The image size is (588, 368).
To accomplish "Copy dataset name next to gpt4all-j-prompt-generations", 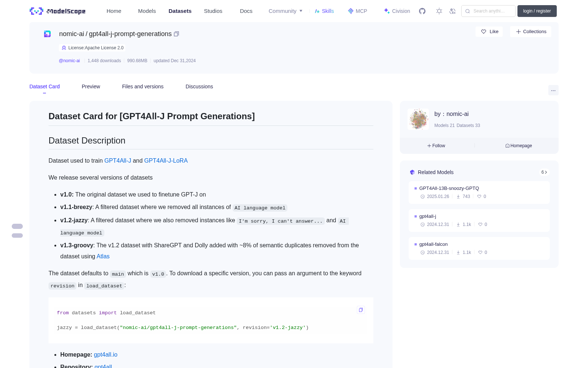I will 176,34.
